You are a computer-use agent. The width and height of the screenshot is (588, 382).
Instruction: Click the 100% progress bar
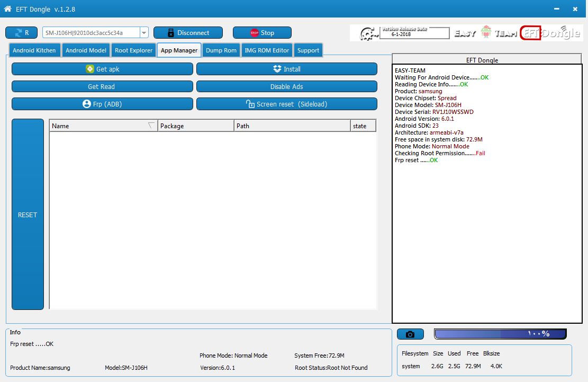pyautogui.click(x=500, y=334)
